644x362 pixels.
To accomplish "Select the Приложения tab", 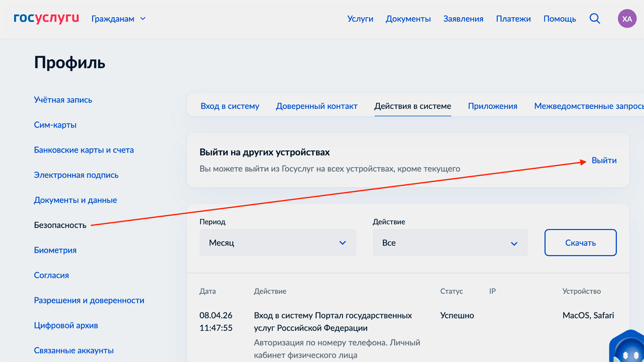I will click(492, 106).
